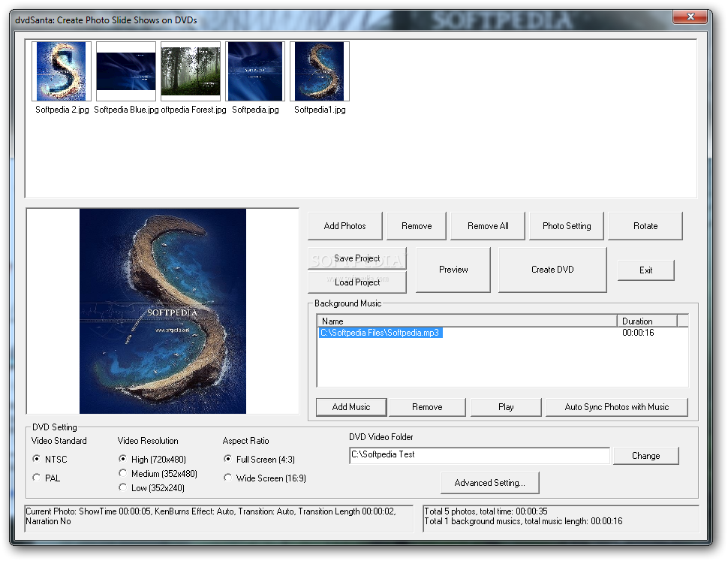Exit the application with the Exit button
The width and height of the screenshot is (728, 561).
tap(646, 270)
